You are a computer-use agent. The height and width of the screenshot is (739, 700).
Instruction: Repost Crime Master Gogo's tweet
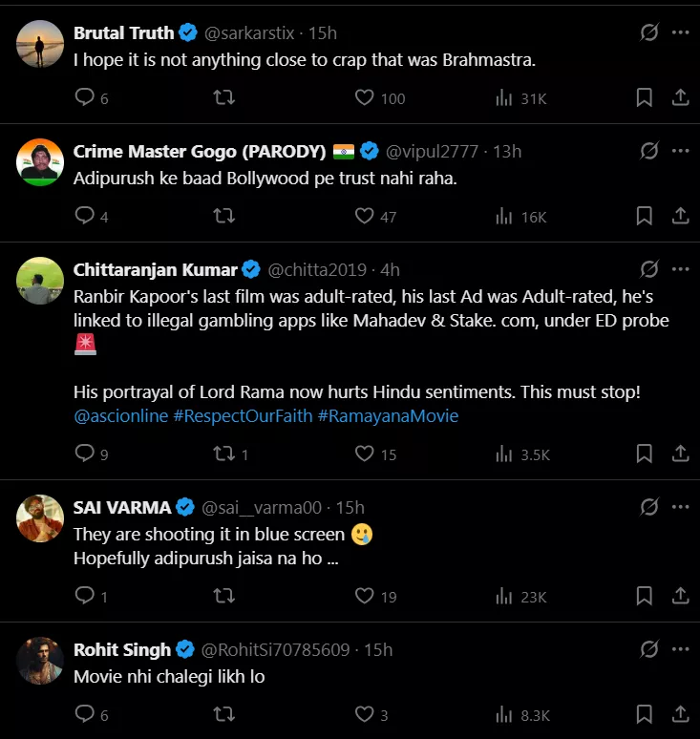pos(223,217)
